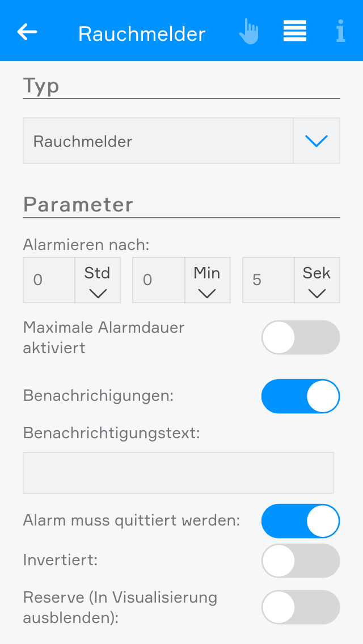Expand the Std unit dropdown
Viewport: 363px width, 644px height.
click(x=98, y=281)
